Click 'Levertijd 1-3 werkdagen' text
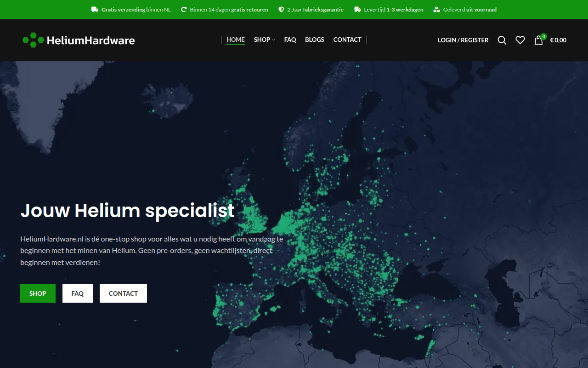Viewport: 588px width, 368px height. point(394,10)
